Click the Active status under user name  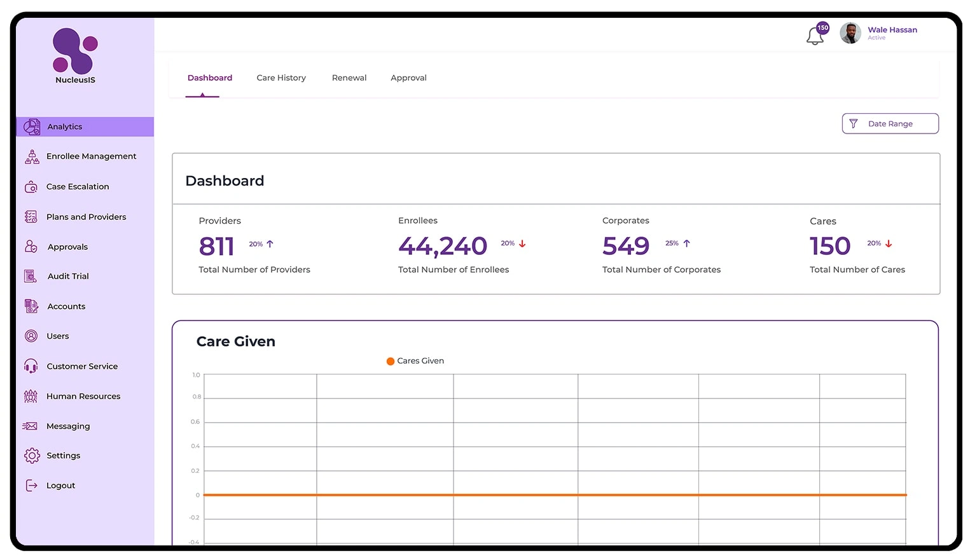click(876, 38)
